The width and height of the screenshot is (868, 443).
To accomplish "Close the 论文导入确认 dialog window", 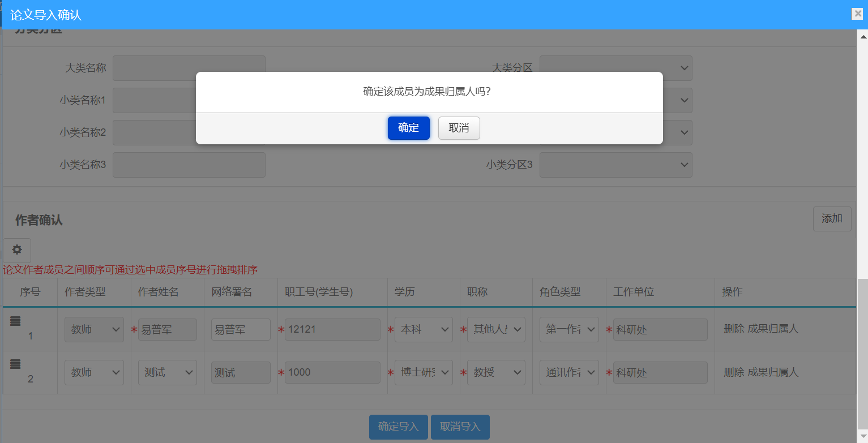I will point(858,14).
